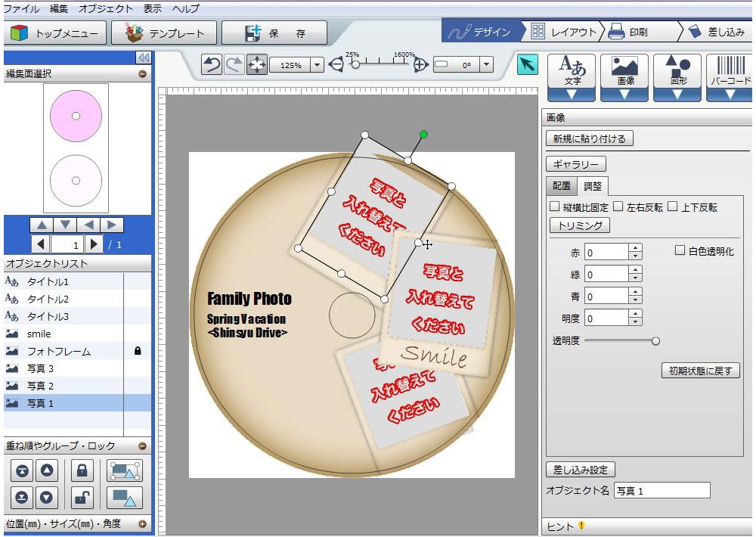
Task: Click the トリミング button
Action: [x=579, y=225]
